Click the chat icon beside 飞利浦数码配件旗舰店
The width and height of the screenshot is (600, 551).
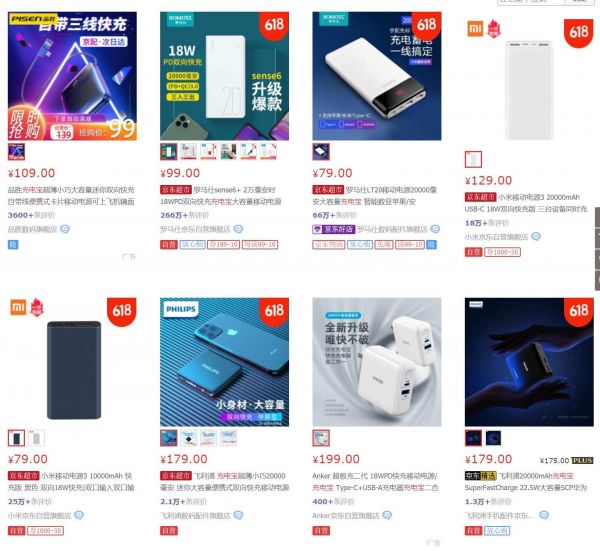[x=238, y=515]
